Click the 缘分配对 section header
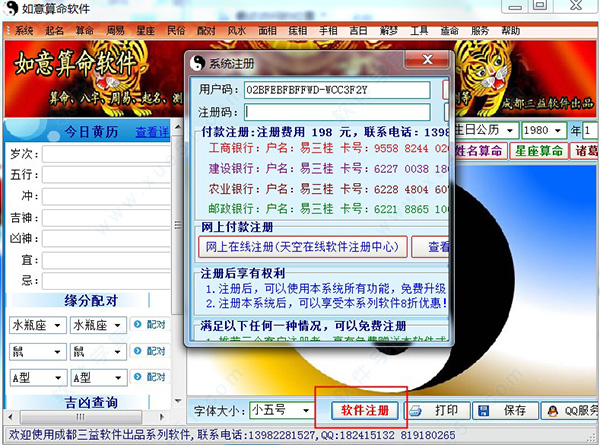 91,301
